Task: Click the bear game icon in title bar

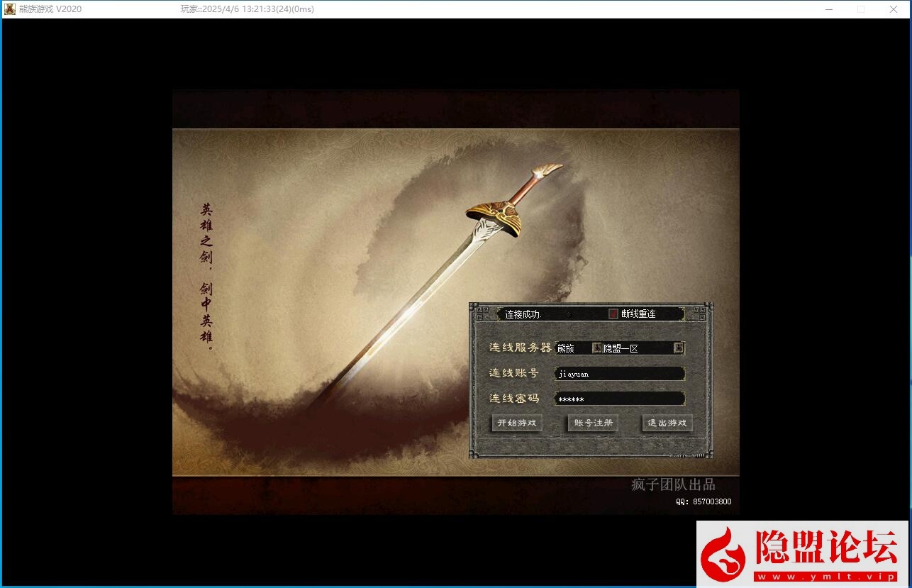Action: pos(10,9)
